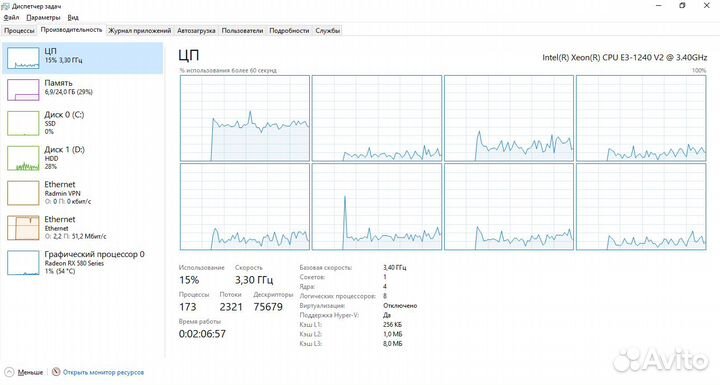720x385 pixels.
Task: Click the 3,30 ГГц speed value below graphs
Action: 254,280
